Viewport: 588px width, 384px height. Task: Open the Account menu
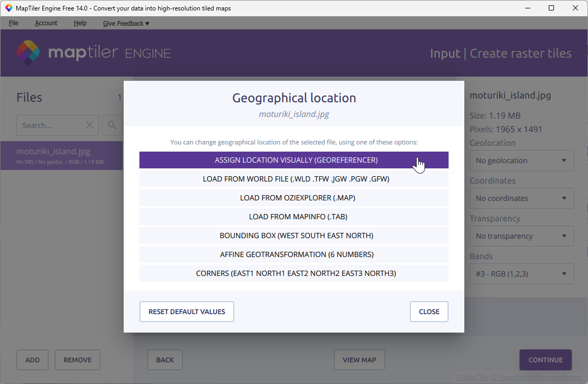[x=46, y=23]
